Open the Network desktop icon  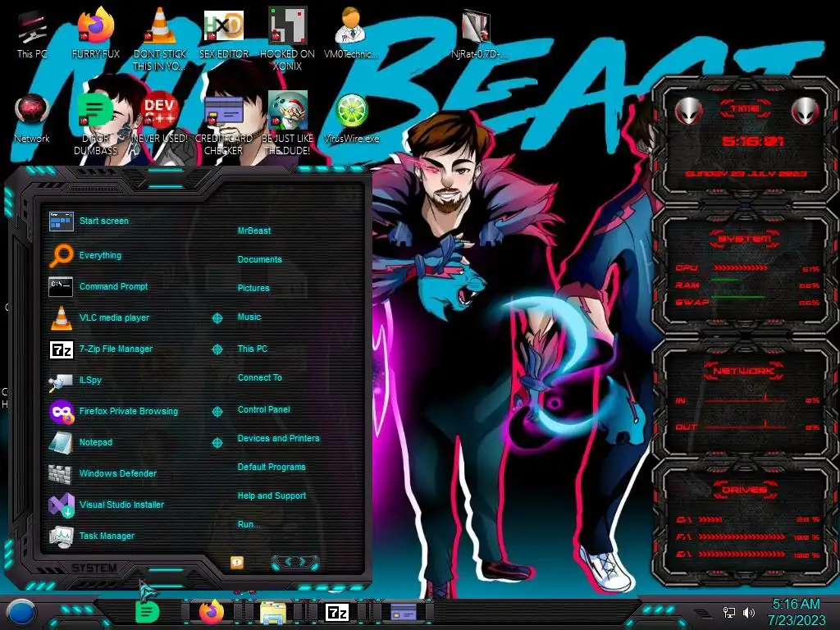click(32, 118)
